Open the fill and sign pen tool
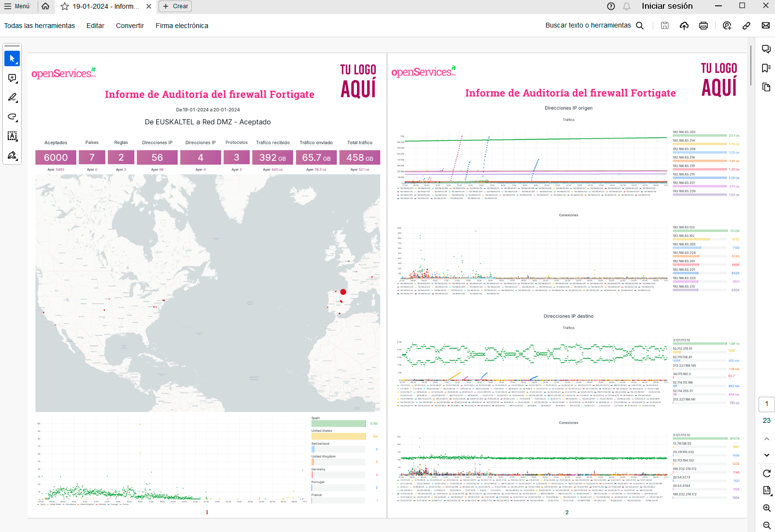This screenshot has height=532, width=775. [12, 156]
